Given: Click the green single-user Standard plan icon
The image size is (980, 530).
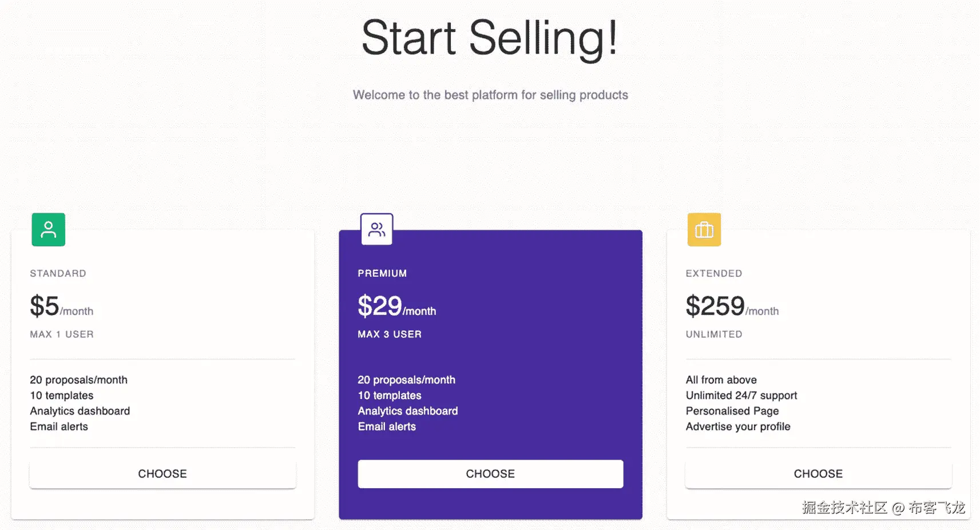Looking at the screenshot, I should click(49, 230).
